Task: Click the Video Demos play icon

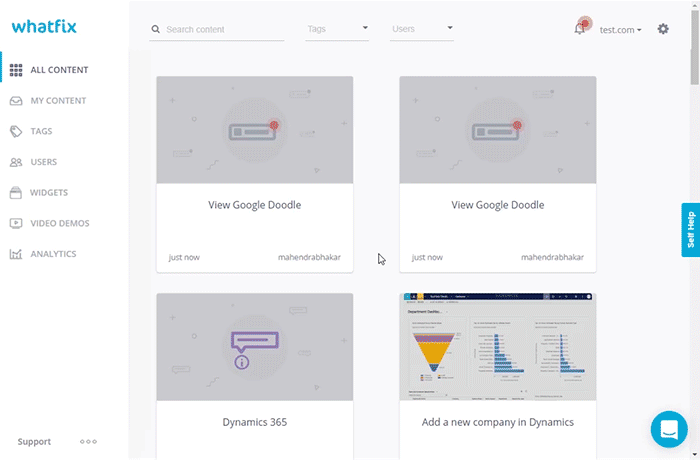Action: click(16, 223)
